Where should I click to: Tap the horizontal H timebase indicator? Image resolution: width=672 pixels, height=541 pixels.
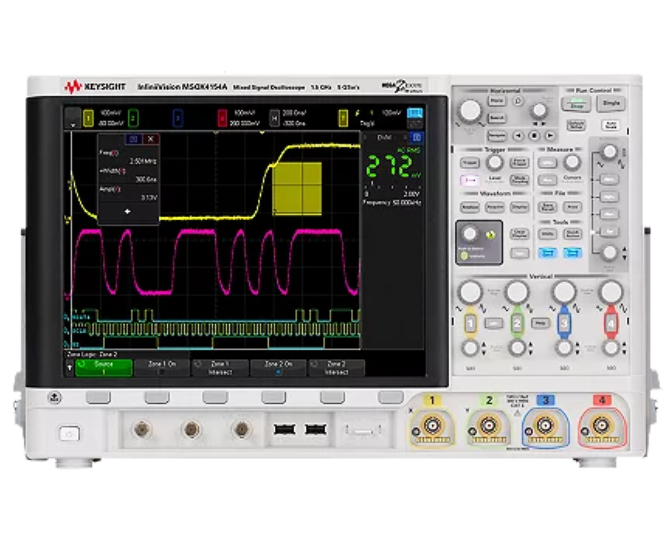coord(274,118)
